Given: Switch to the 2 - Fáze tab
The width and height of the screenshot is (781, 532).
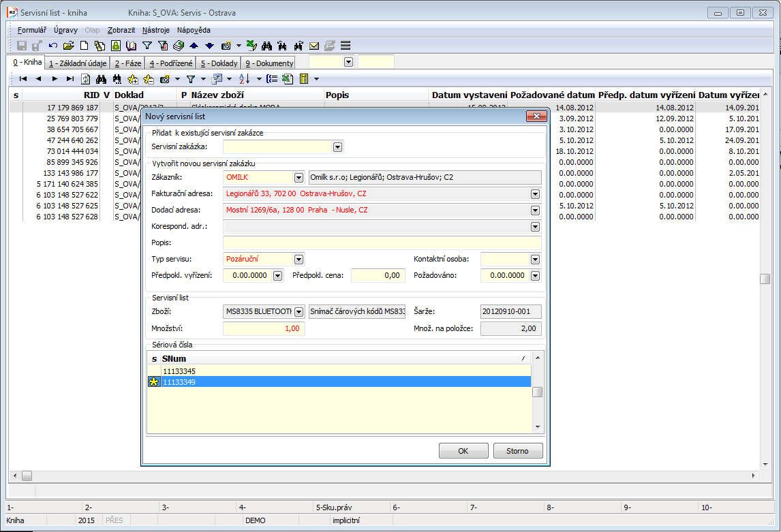Looking at the screenshot, I should pos(128,63).
